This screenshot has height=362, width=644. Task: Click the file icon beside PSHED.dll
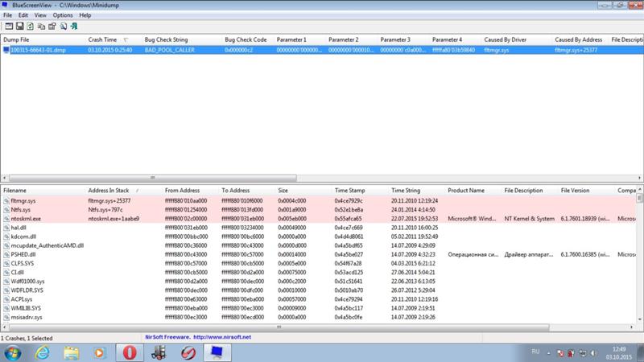(6, 254)
